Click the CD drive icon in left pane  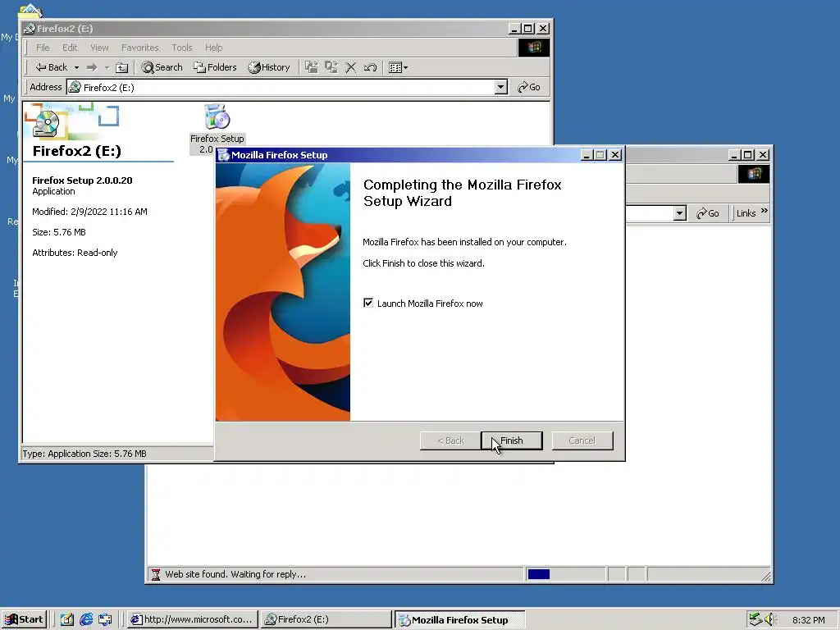click(46, 123)
